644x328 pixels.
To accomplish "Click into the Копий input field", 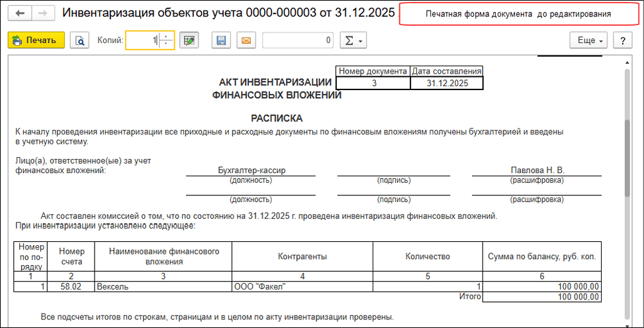I will [x=142, y=40].
